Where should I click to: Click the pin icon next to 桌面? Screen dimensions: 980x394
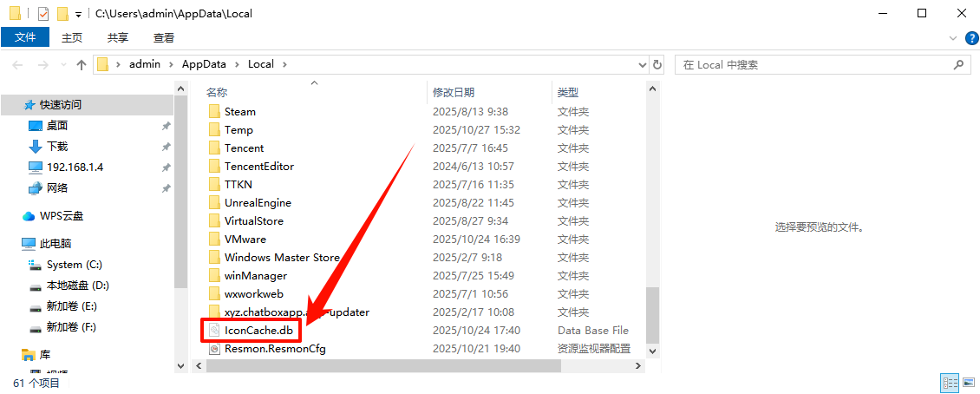166,127
